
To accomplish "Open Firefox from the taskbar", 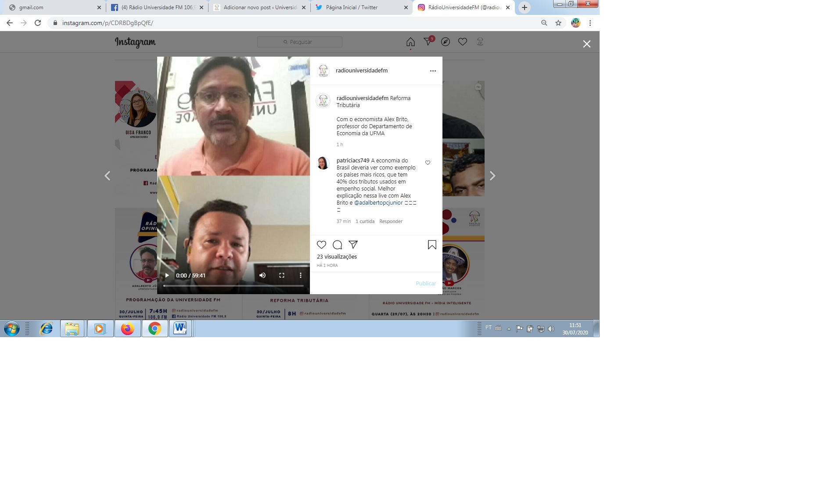I will [x=127, y=328].
